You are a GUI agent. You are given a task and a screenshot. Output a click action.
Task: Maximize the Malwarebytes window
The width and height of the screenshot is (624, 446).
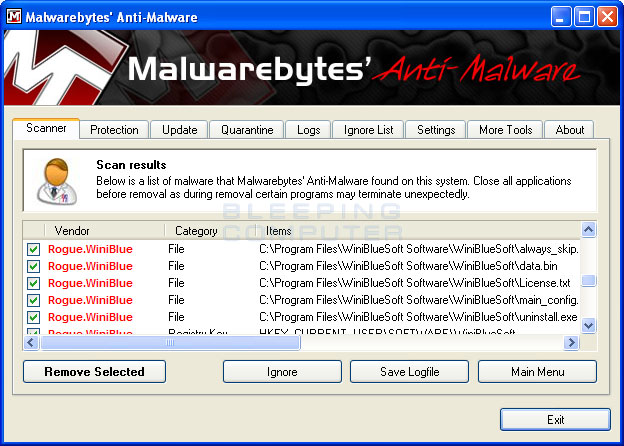click(x=584, y=17)
